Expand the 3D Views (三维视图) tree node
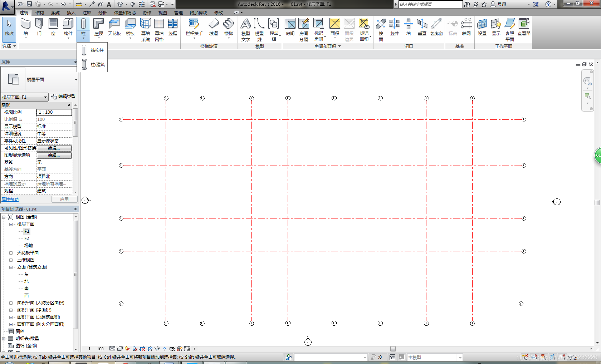Screen dimensions: 601x364 tap(11, 260)
